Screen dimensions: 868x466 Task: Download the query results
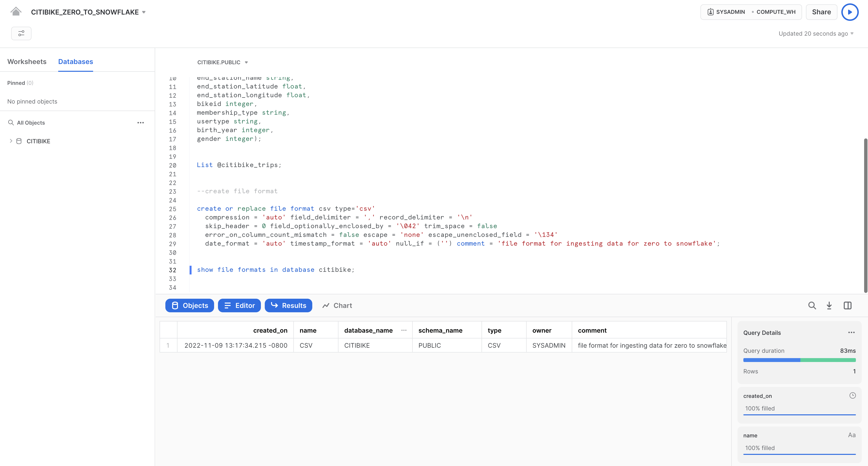[x=829, y=305]
